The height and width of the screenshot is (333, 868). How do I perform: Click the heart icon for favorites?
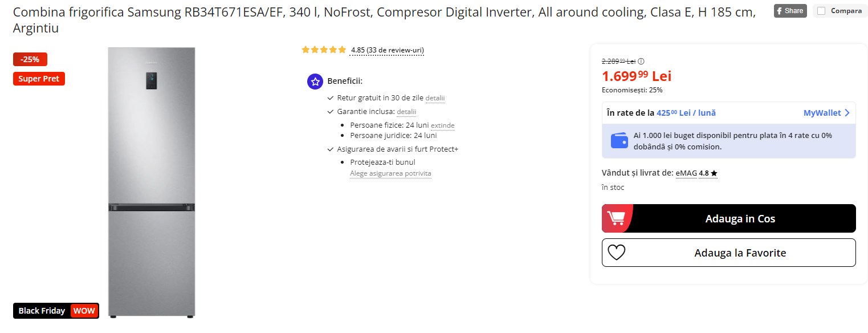pos(617,253)
